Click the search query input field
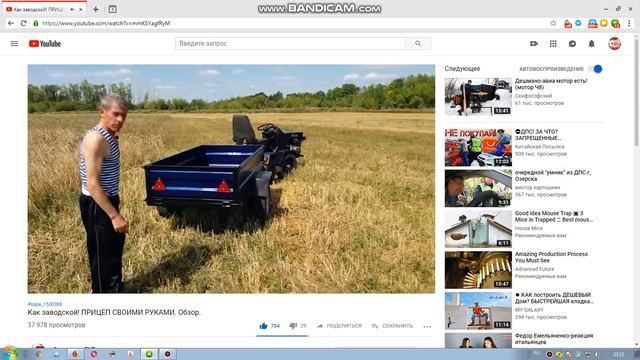Screen dimensions: 640x360 [290, 44]
